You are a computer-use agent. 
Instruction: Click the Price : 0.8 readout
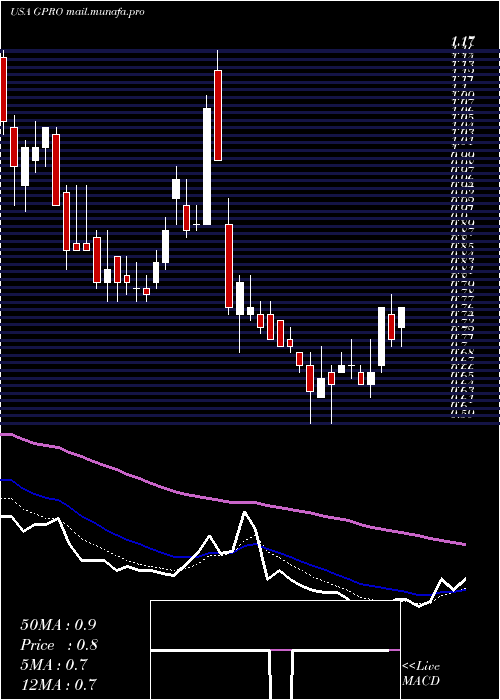coord(59,645)
